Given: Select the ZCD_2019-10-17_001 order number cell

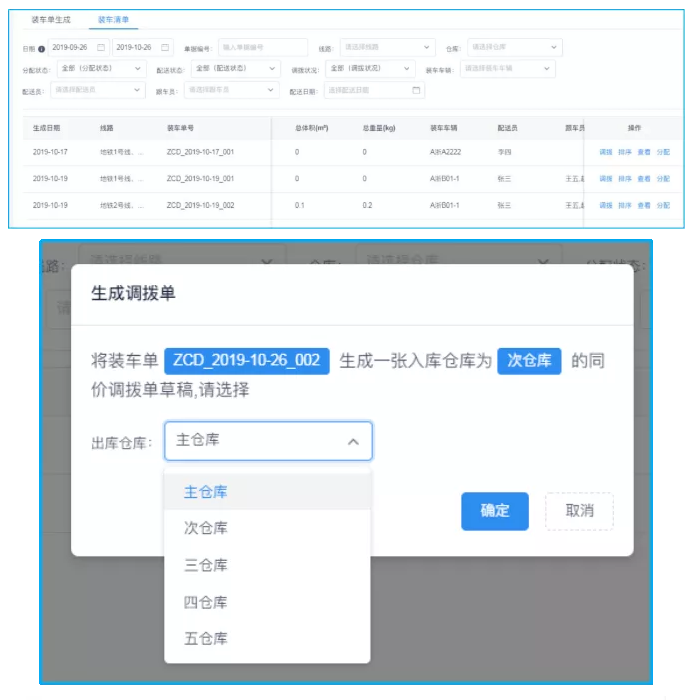Looking at the screenshot, I should [x=200, y=152].
